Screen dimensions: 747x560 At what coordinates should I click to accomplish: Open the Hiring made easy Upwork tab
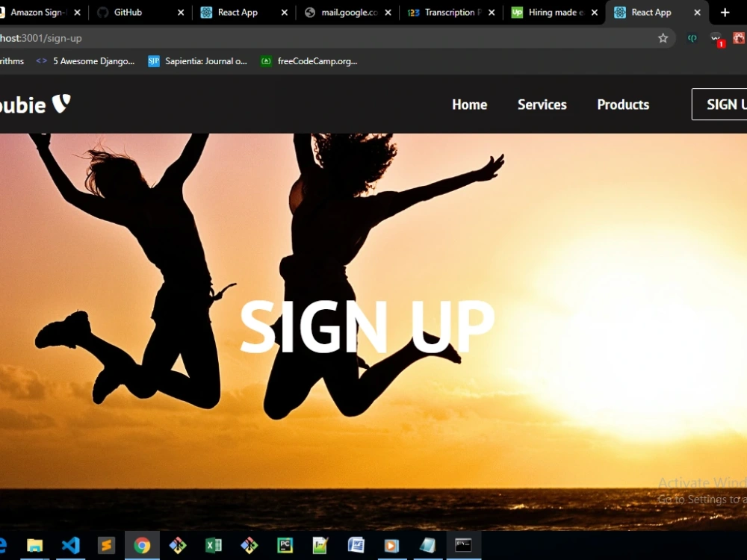pyautogui.click(x=555, y=13)
